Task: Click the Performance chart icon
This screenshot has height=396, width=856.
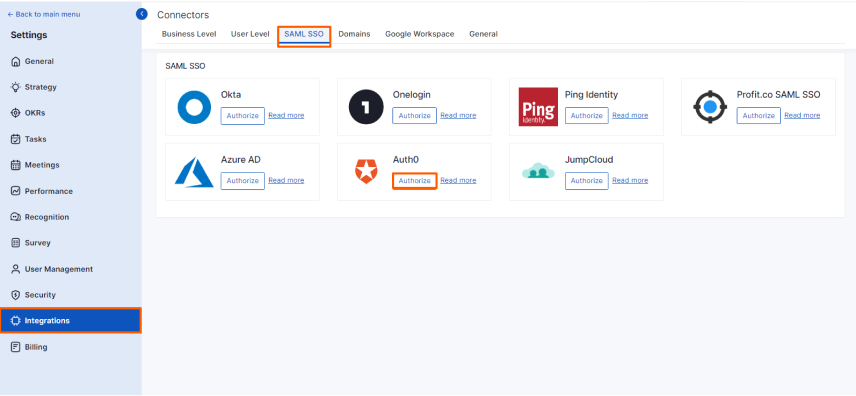Action: point(15,191)
